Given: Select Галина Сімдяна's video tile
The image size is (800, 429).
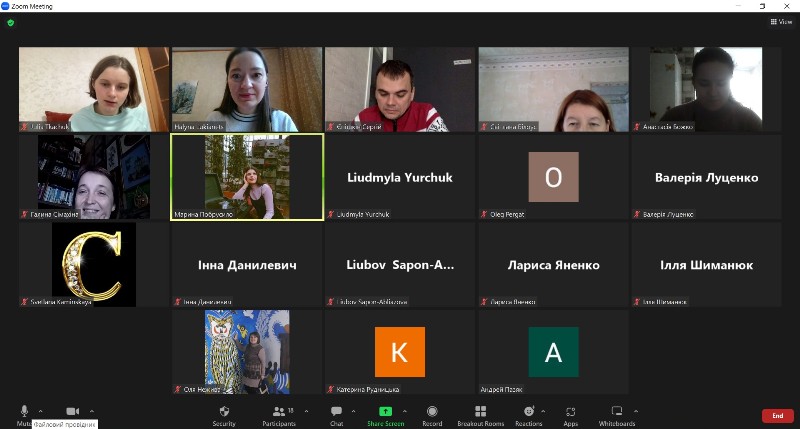Looking at the screenshot, I should pyautogui.click(x=94, y=177).
